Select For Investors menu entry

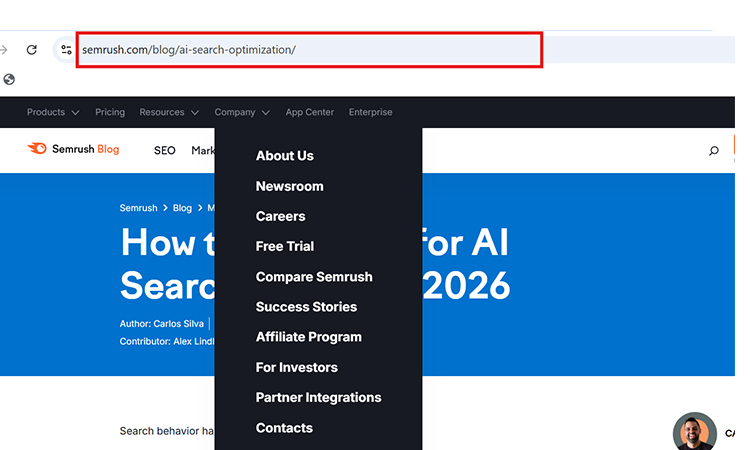[x=297, y=367]
